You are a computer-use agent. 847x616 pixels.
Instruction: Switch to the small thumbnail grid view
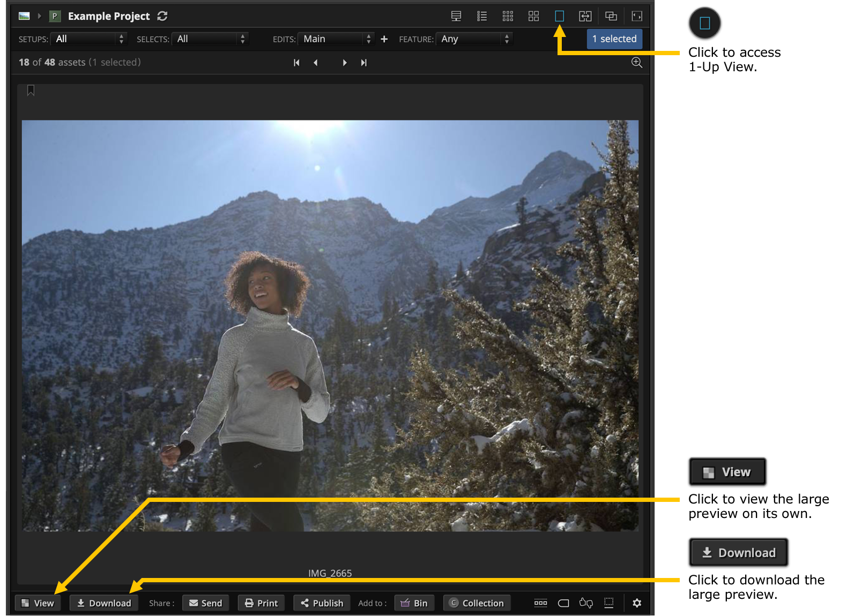pos(508,16)
